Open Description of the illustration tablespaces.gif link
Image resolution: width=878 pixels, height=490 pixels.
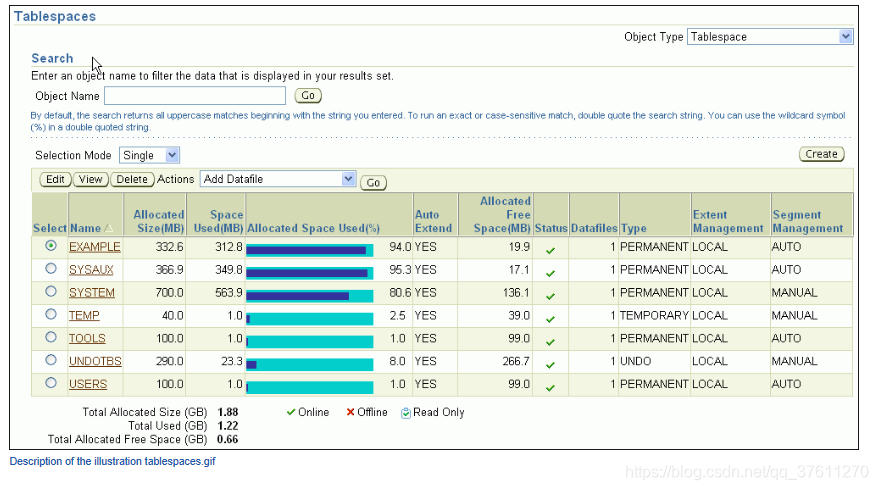[113, 461]
